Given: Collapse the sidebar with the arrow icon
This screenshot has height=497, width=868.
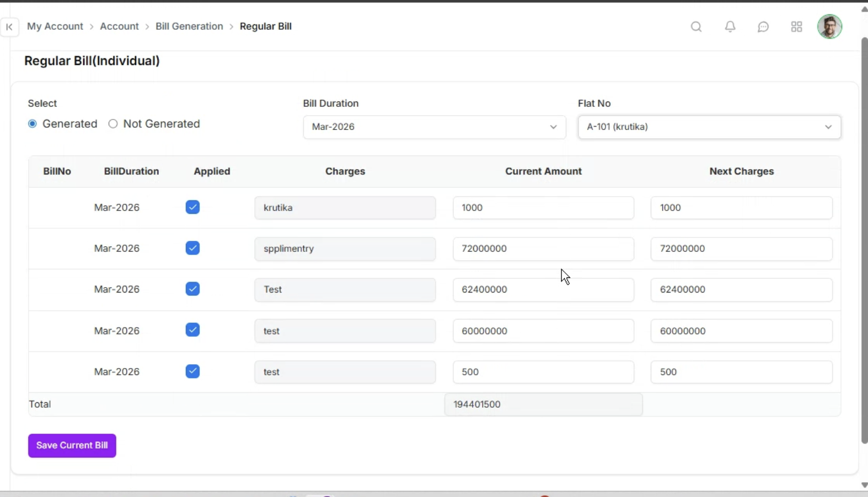Looking at the screenshot, I should (x=9, y=27).
